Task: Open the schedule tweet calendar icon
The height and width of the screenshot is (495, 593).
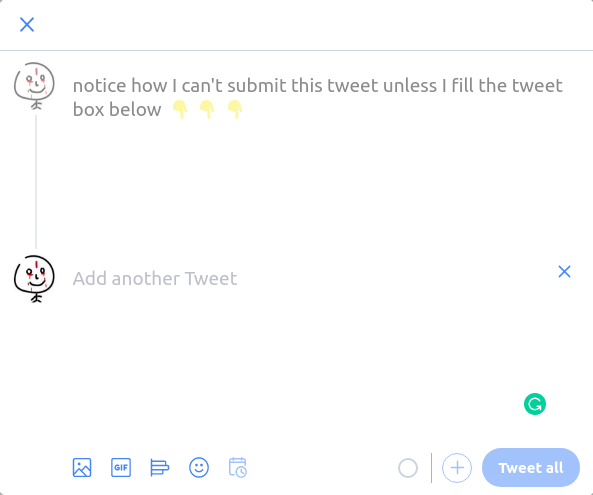Action: tap(238, 468)
